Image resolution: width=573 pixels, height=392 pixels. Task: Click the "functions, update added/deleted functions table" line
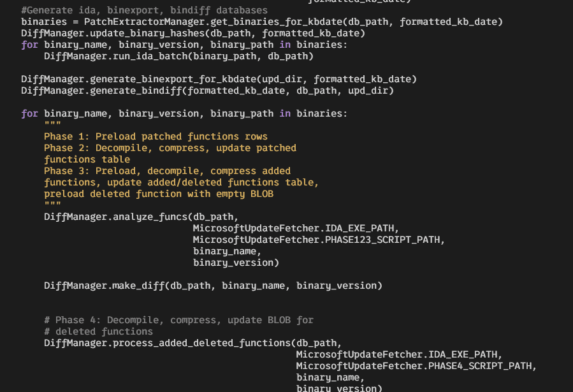click(x=181, y=182)
